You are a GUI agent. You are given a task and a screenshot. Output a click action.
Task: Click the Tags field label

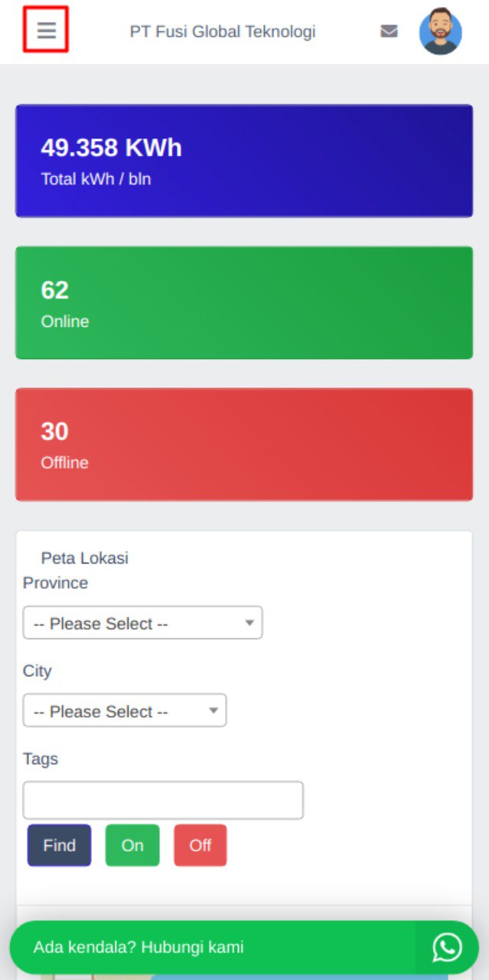click(41, 759)
